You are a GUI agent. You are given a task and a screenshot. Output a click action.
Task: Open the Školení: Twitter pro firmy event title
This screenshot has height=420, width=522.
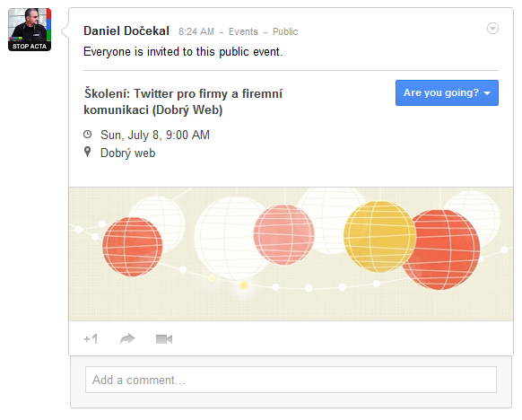click(183, 101)
